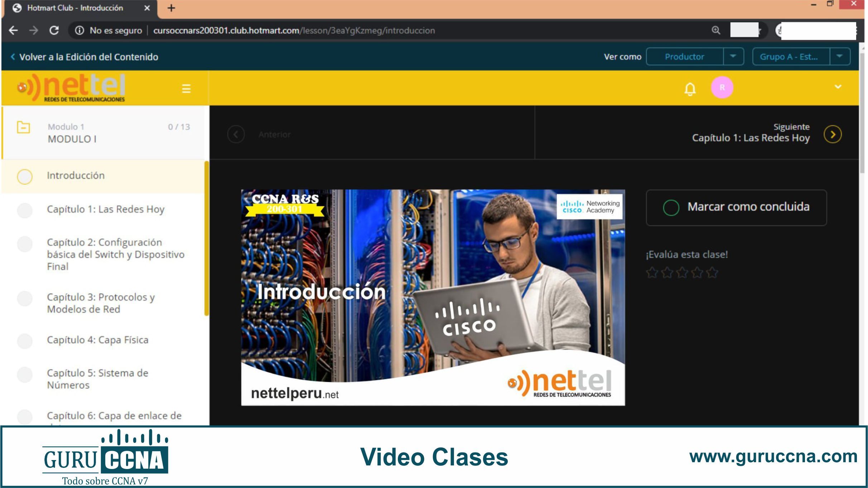The width and height of the screenshot is (868, 488).
Task: Toggle the hamburger sidebar menu icon
Action: coord(186,88)
